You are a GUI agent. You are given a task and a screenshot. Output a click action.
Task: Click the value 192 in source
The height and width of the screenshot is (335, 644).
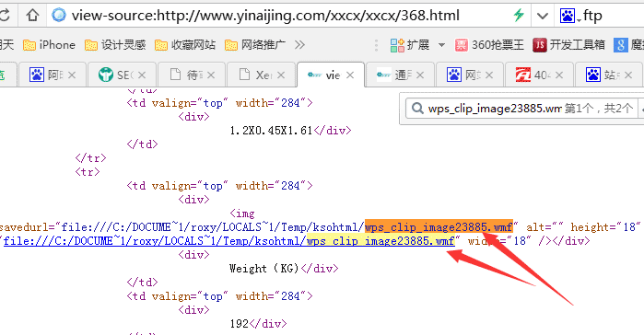tap(239, 324)
